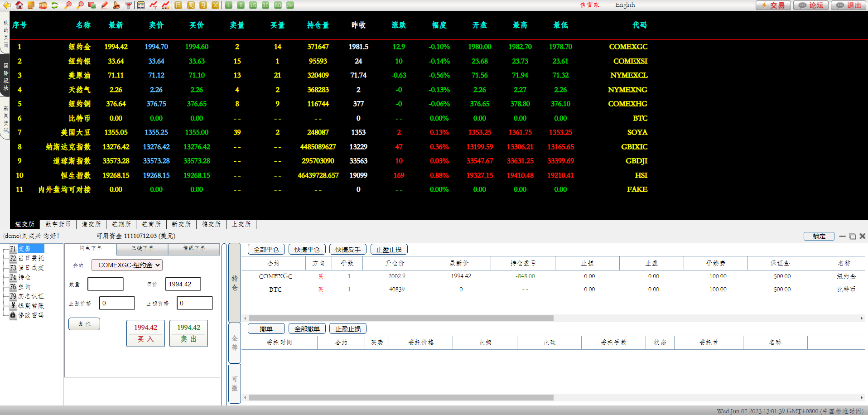Screen dimensions: 868x415
Task: Select F4 持仓 in the tree
Action: (x=24, y=277)
